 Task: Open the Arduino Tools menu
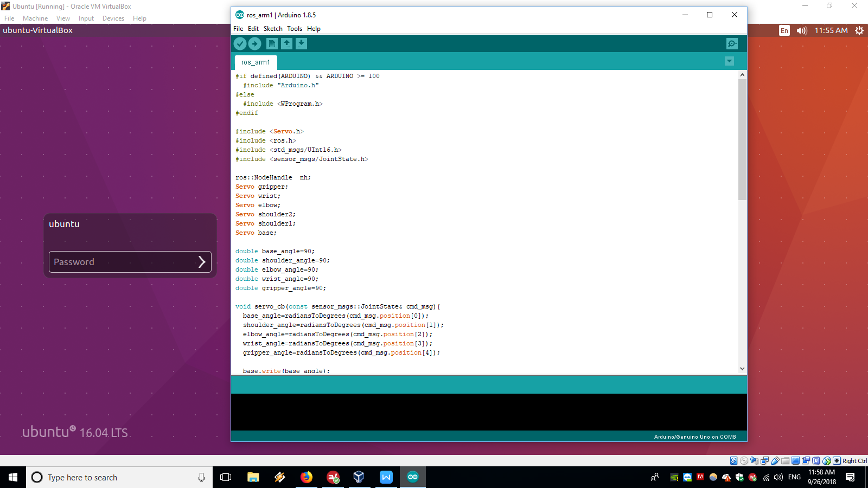coord(295,29)
